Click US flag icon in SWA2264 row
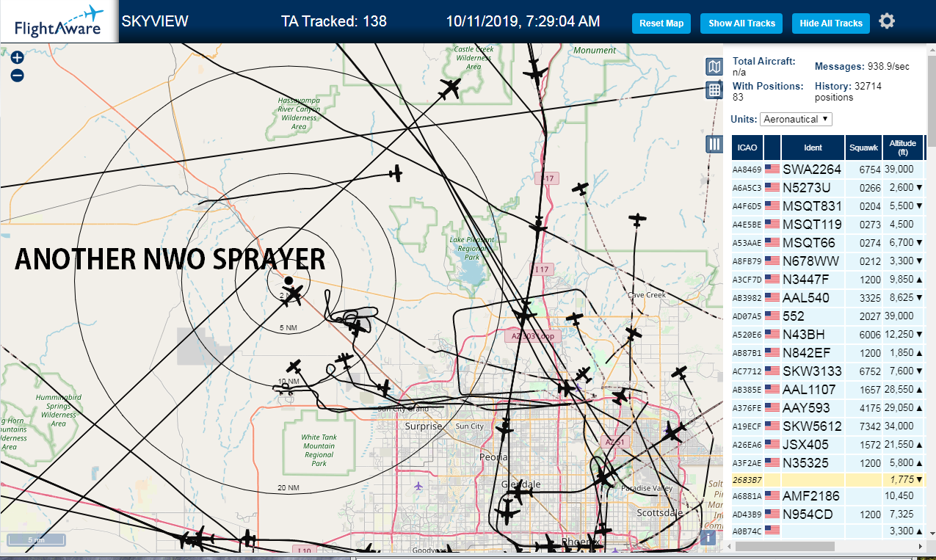The width and height of the screenshot is (936, 560). click(772, 169)
